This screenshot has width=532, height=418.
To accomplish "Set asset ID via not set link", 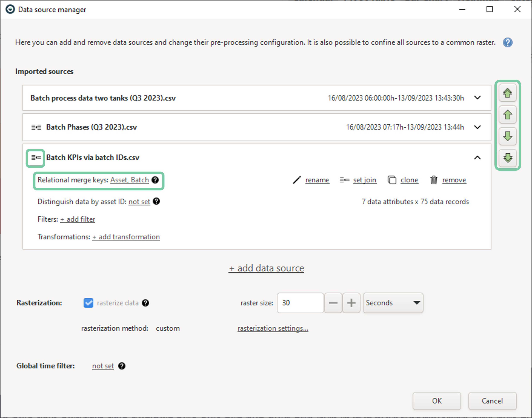I will tap(139, 202).
